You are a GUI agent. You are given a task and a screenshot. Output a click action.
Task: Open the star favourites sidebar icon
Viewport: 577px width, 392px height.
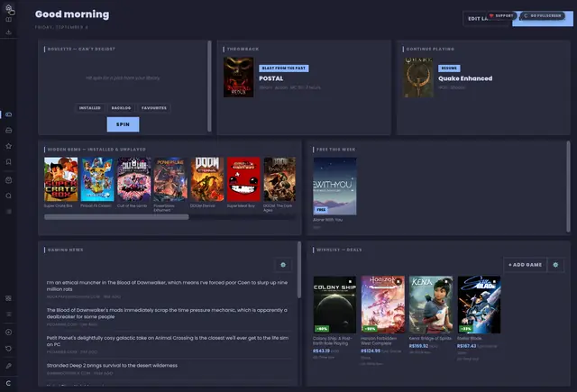click(8, 146)
